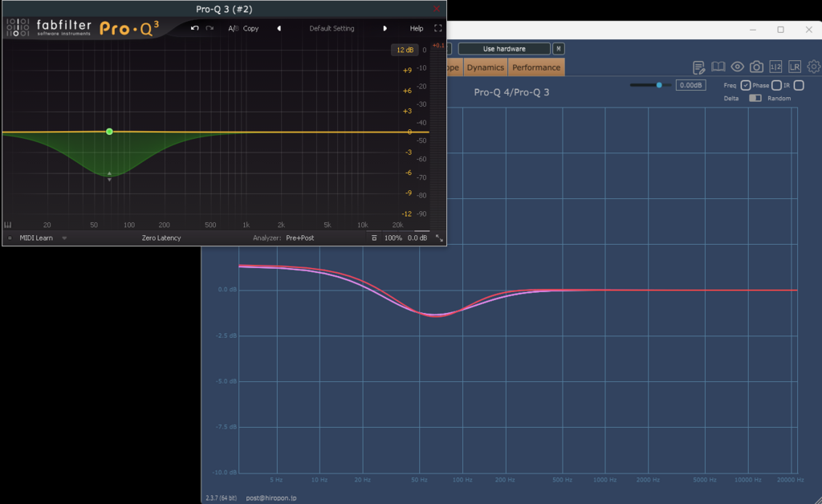Move the level slider beside 0.00dB

click(659, 85)
